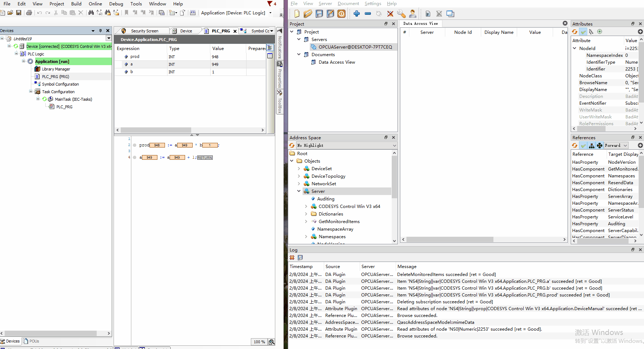Toggle the green target icon in Attributes toolbar
The image size is (644, 349).
[x=599, y=32]
